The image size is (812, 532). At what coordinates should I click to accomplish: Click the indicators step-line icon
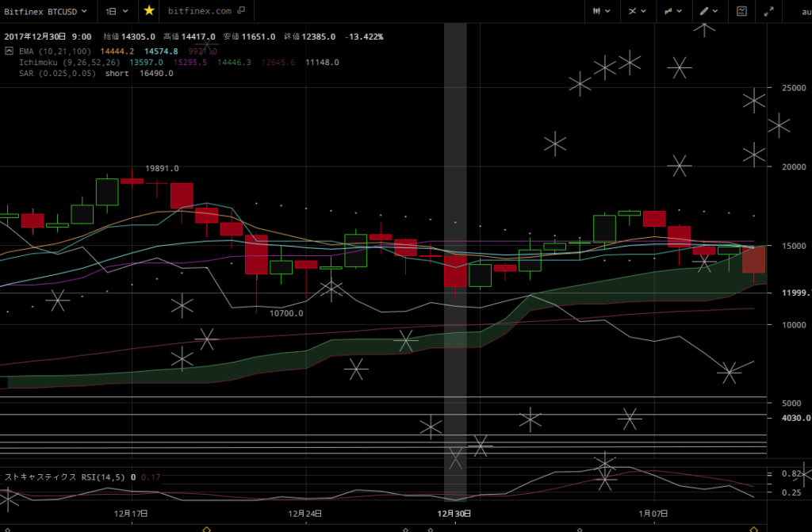pyautogui.click(x=668, y=11)
